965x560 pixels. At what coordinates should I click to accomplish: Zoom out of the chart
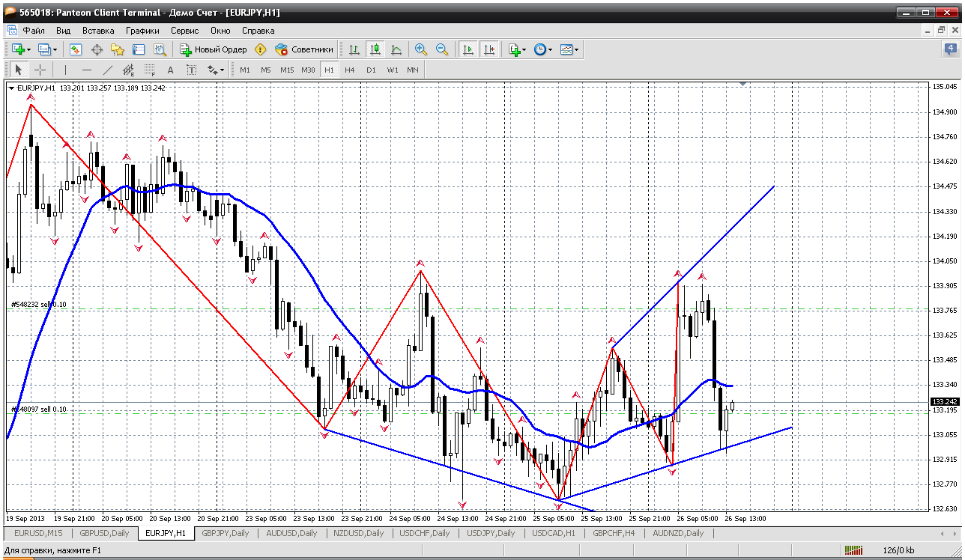pos(442,49)
